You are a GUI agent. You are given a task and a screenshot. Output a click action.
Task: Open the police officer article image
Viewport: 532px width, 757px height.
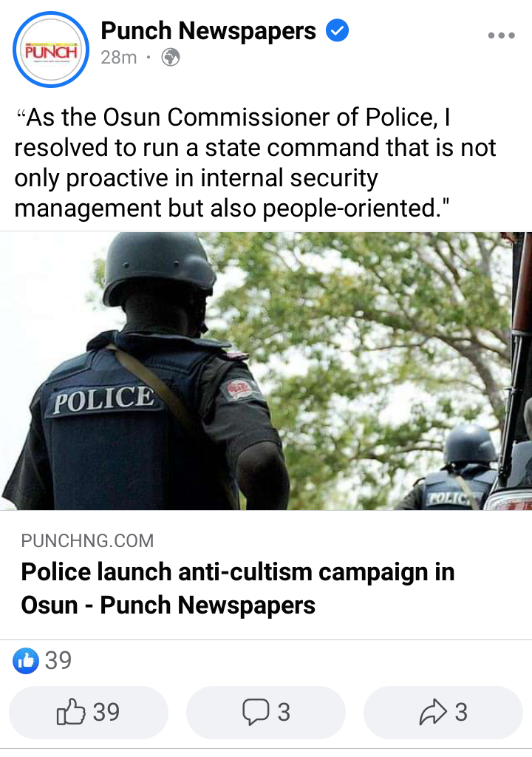[x=266, y=371]
